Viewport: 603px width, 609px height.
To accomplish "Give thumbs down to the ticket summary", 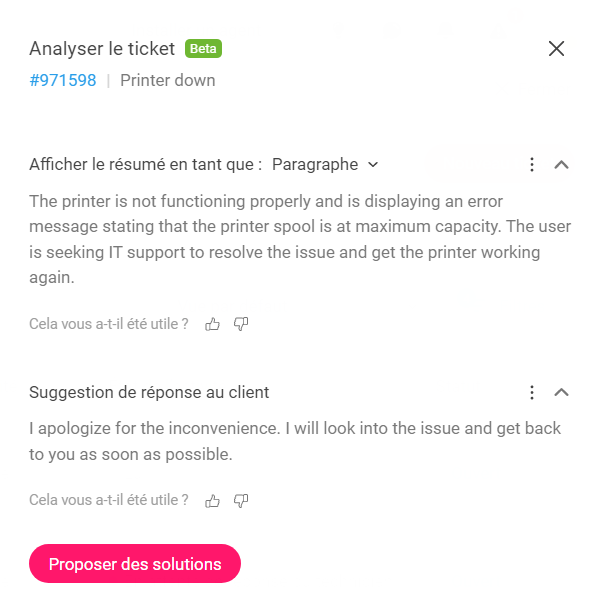I will (x=241, y=324).
